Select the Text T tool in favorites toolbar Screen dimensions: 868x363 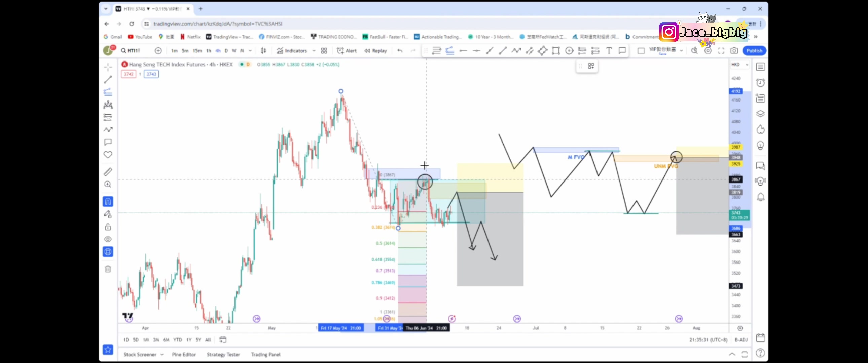tap(609, 50)
